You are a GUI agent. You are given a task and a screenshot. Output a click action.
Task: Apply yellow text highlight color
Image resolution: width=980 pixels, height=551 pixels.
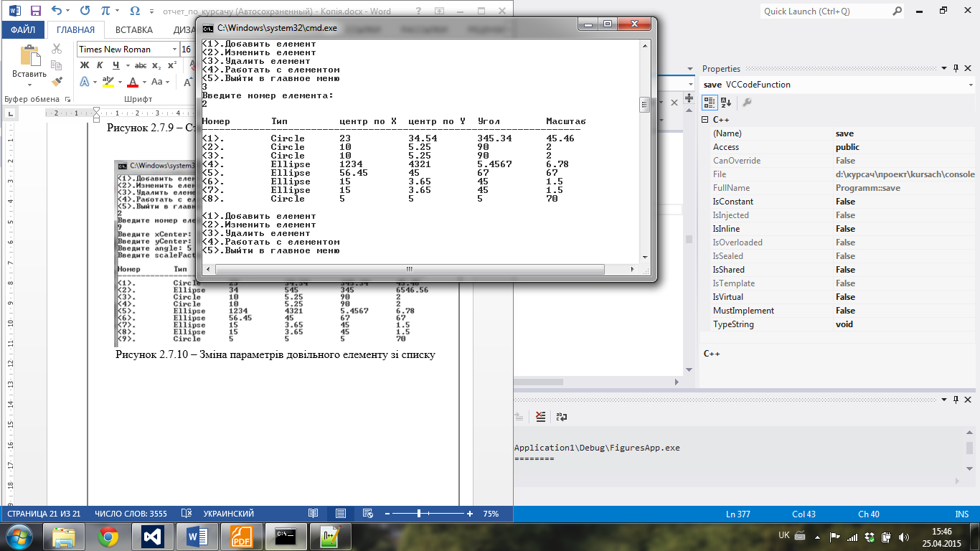pyautogui.click(x=108, y=82)
